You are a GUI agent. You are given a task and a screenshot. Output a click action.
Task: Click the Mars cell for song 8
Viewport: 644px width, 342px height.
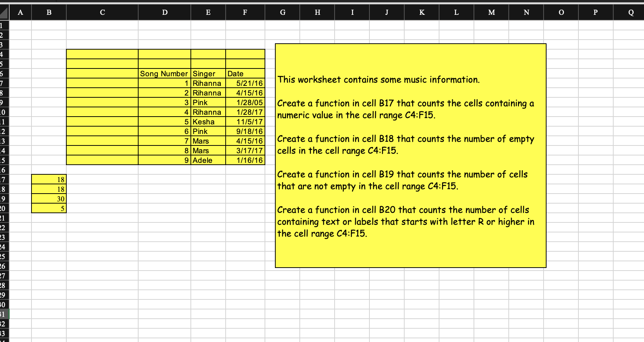pyautogui.click(x=208, y=150)
